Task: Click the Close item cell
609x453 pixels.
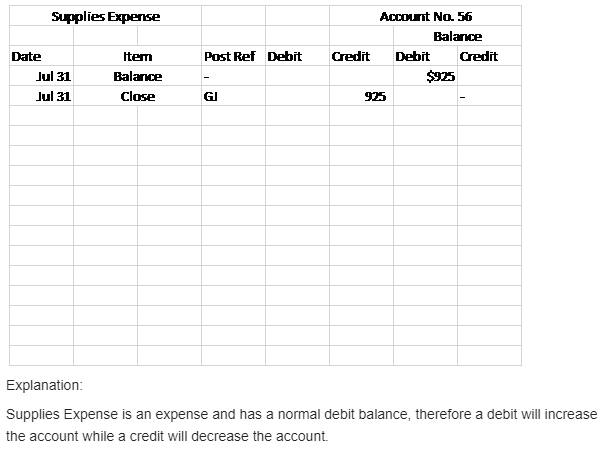Action: pyautogui.click(x=137, y=96)
